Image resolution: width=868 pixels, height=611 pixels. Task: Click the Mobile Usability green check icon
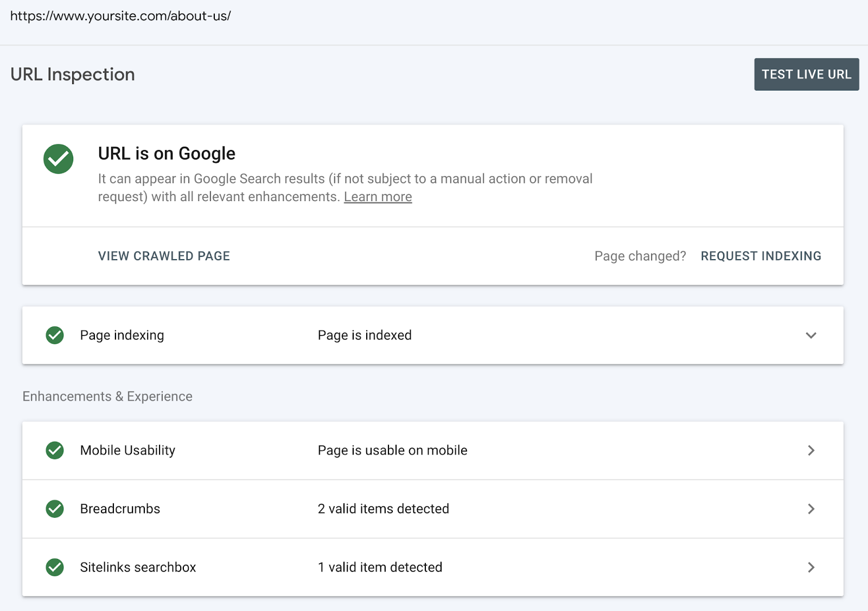pos(54,451)
